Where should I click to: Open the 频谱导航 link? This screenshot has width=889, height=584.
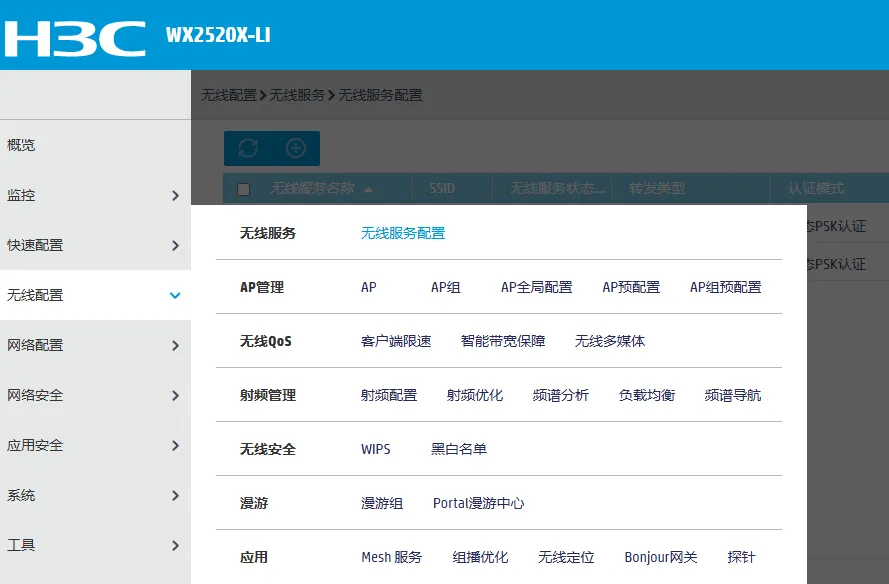pos(733,395)
